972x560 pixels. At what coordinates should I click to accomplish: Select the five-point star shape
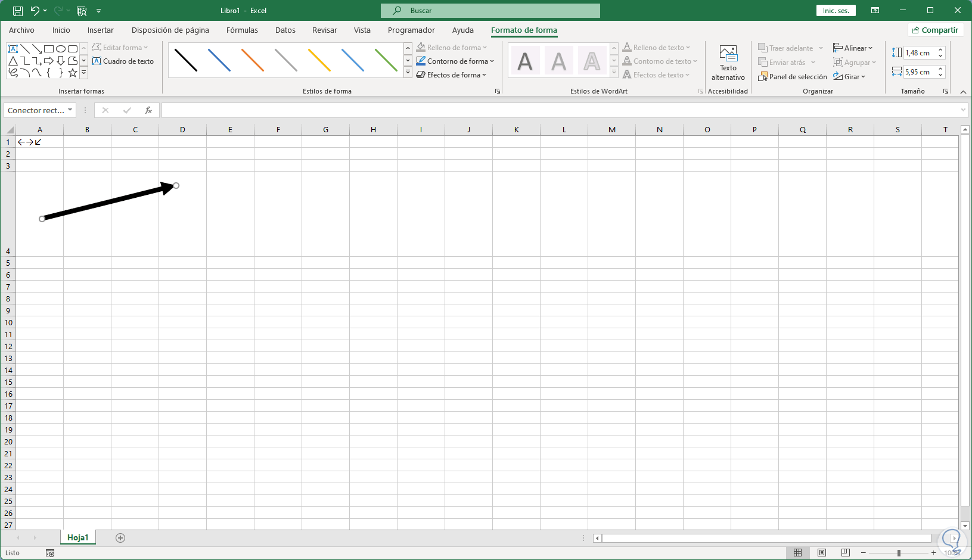(x=73, y=73)
